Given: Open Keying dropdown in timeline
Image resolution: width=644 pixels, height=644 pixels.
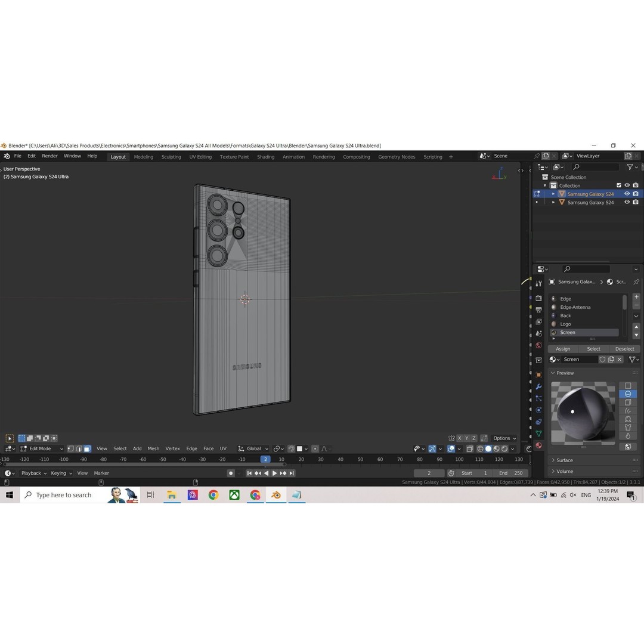Looking at the screenshot, I should click(x=61, y=473).
